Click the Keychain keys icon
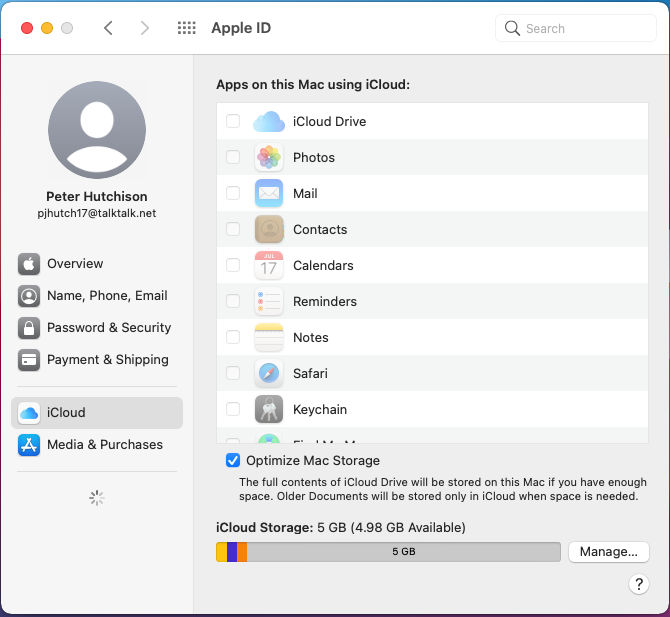Screen dimensions: 670x617 coord(269,410)
